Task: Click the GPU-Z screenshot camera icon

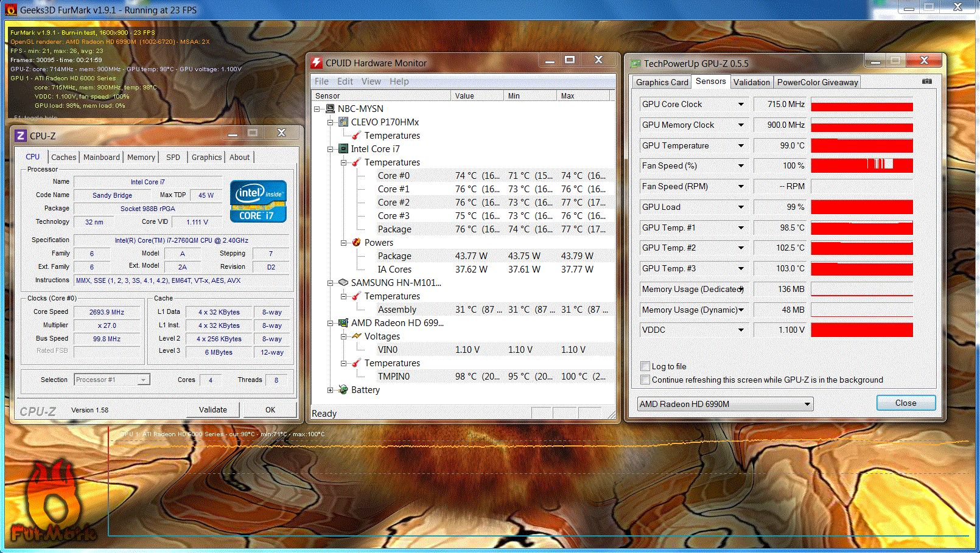Action: tap(926, 82)
